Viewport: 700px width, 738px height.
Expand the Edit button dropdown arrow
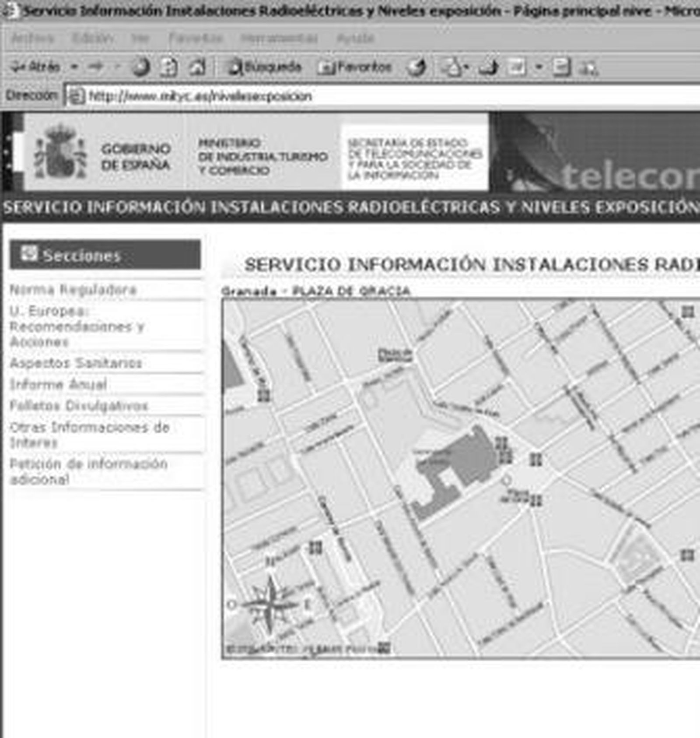[x=539, y=67]
